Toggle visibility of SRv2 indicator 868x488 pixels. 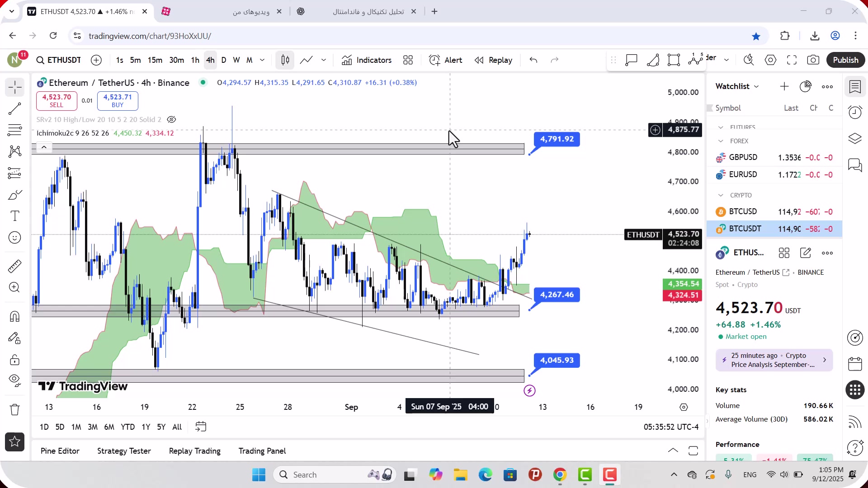click(171, 120)
